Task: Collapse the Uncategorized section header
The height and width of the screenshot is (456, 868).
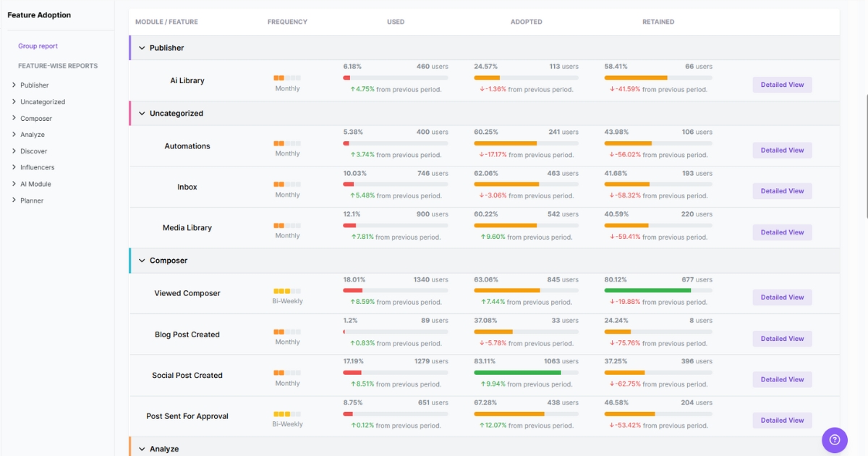Action: point(141,113)
